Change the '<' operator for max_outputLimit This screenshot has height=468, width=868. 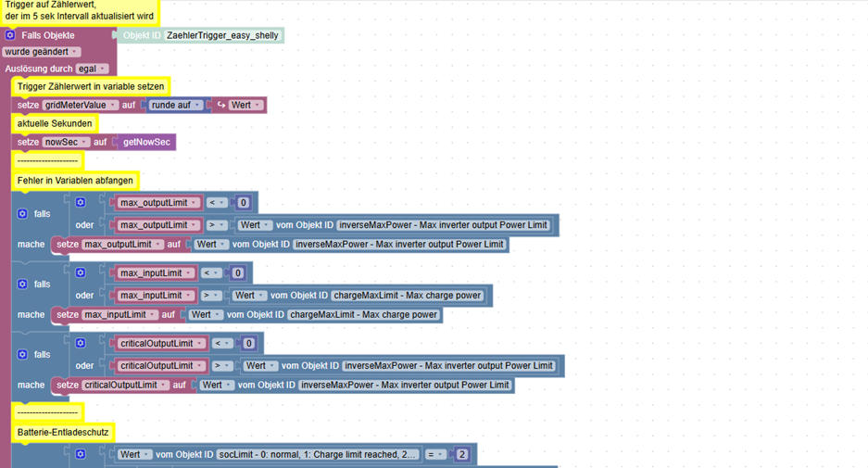pyautogui.click(x=217, y=203)
